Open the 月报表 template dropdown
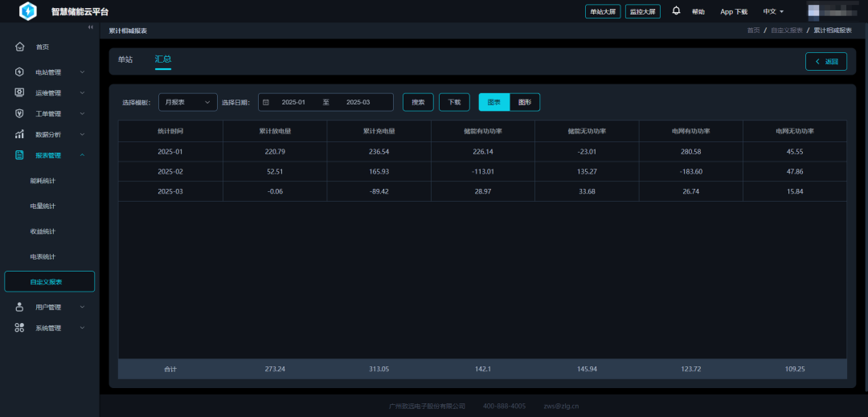Viewport: 868px width, 417px height. (x=187, y=102)
